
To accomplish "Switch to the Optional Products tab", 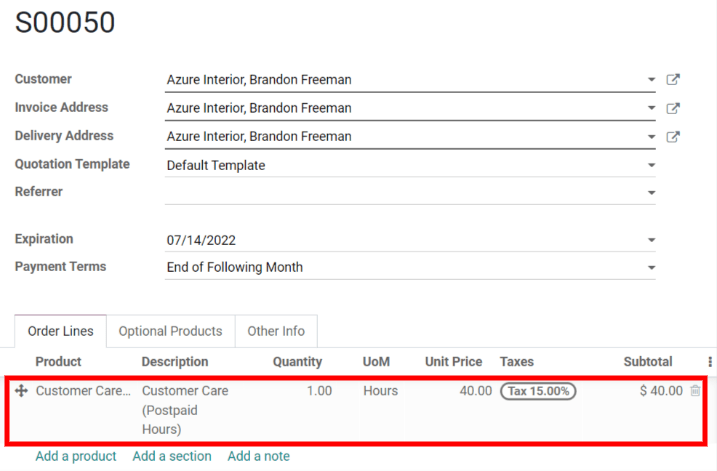I will tap(170, 331).
